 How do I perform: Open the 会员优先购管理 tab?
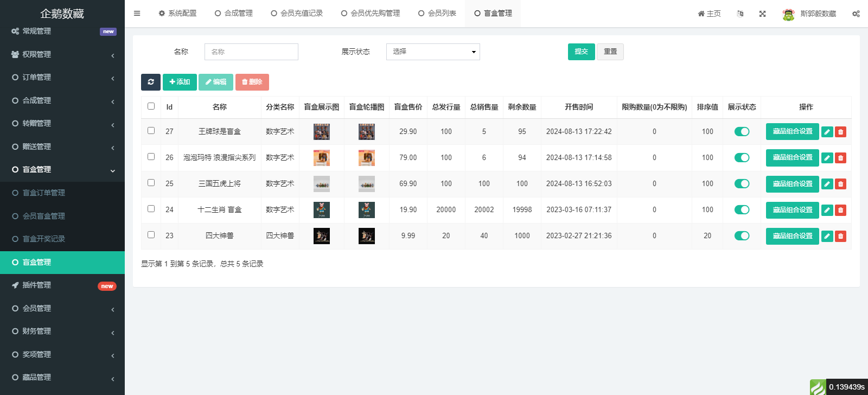coord(371,14)
